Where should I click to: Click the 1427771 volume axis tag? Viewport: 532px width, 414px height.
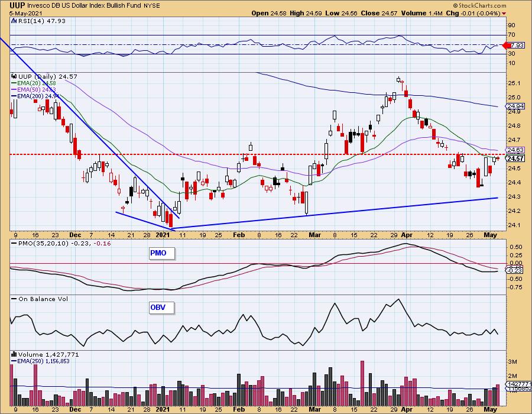[x=520, y=384]
